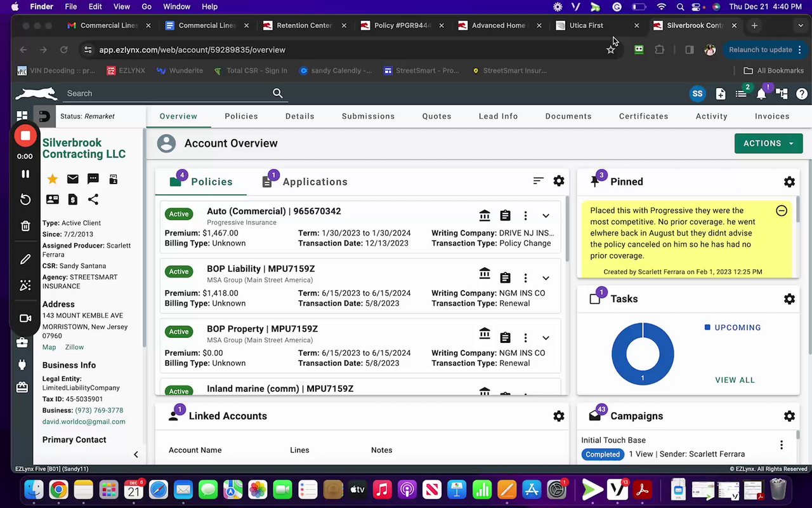Call business phone (973) 769-3778

pyautogui.click(x=99, y=410)
